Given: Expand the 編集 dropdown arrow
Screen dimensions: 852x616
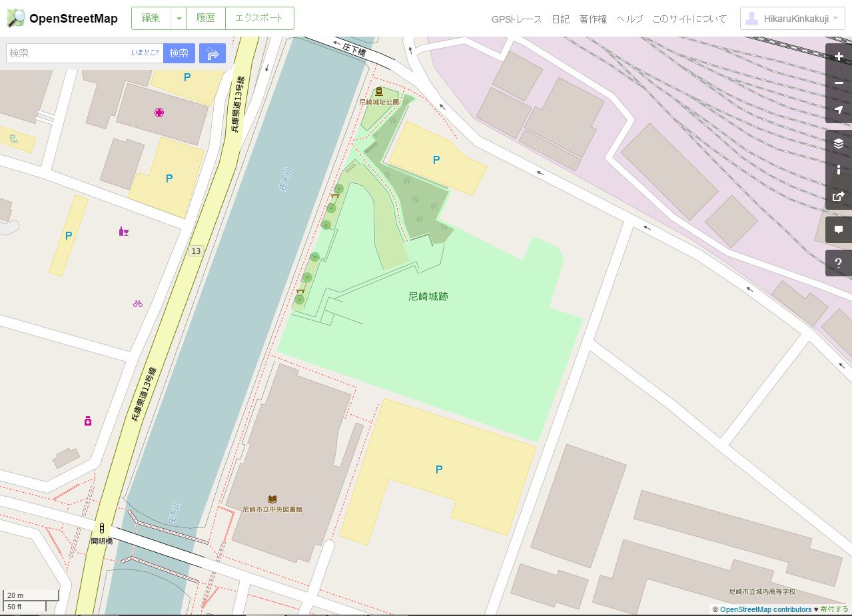Looking at the screenshot, I should tap(179, 19).
